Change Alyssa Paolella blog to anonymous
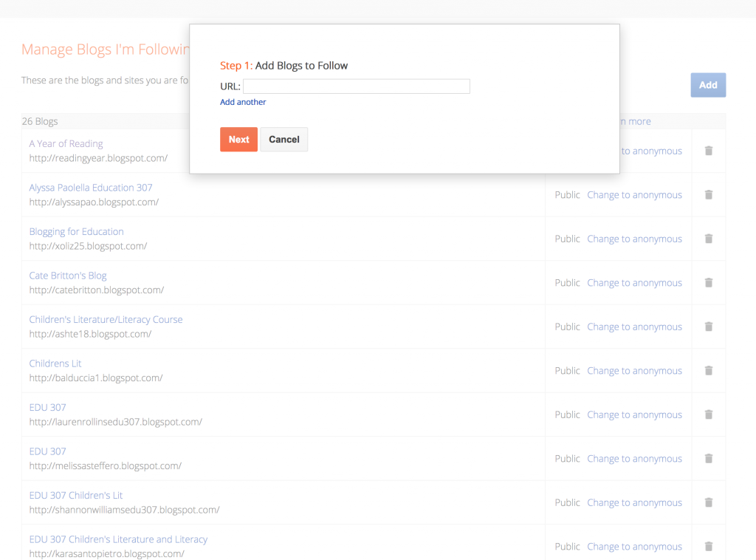The width and height of the screenshot is (756, 560). pyautogui.click(x=634, y=195)
